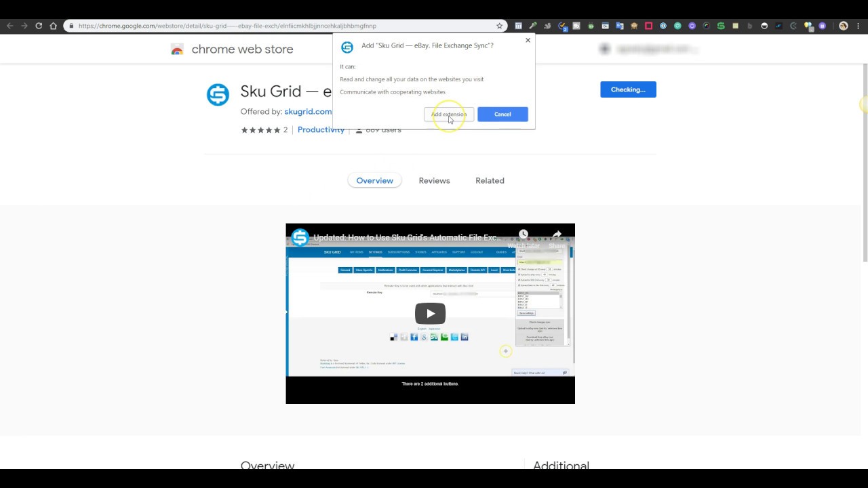Click the back navigation arrow

click(10, 26)
